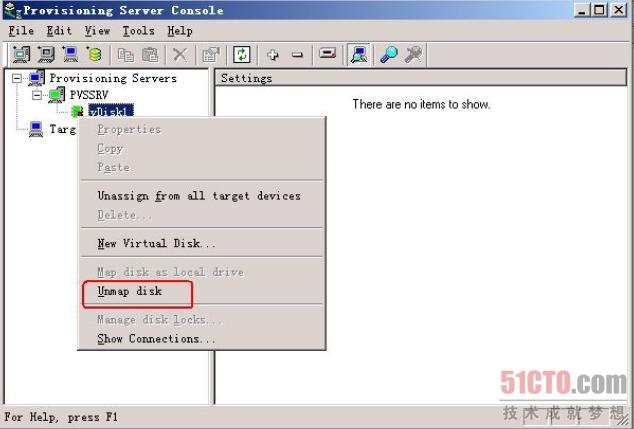Click the vDisk1 disk icon
634x429 pixels.
click(77, 111)
